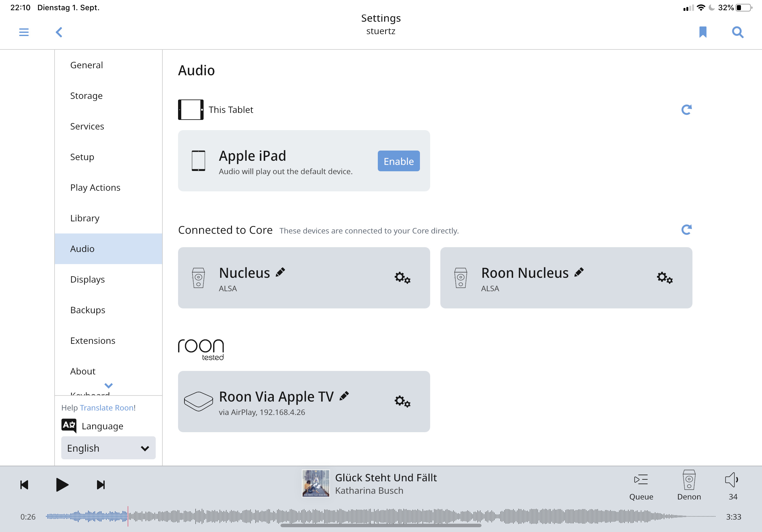Image resolution: width=762 pixels, height=532 pixels.
Task: Enable the Apple iPad audio device
Action: [399, 161]
